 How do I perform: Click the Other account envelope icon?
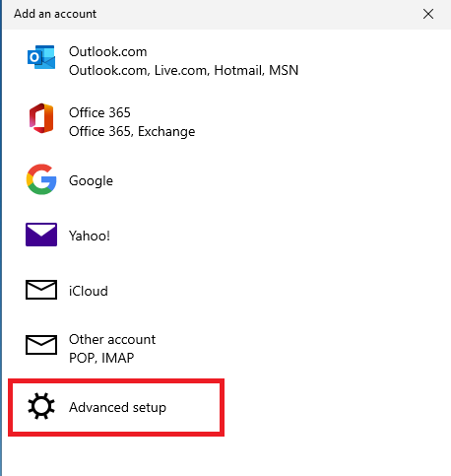(x=41, y=345)
